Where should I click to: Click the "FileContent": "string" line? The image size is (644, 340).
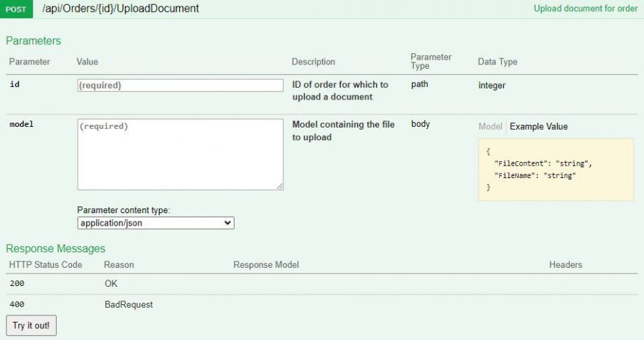543,163
